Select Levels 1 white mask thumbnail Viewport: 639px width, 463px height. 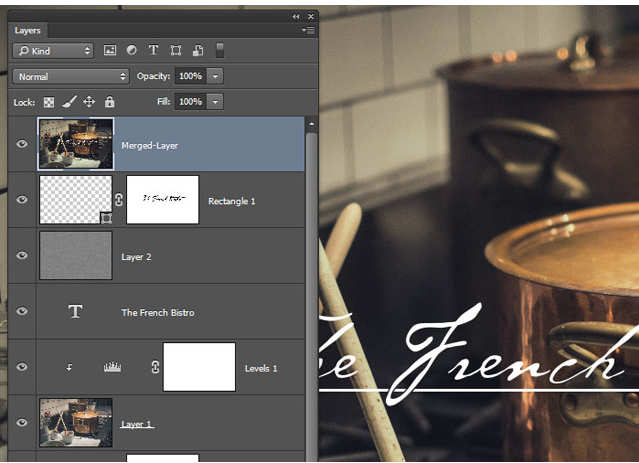tap(199, 367)
